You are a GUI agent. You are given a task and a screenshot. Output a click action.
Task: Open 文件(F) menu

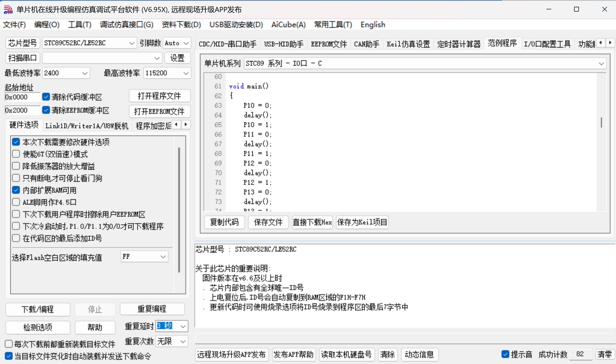(14, 25)
